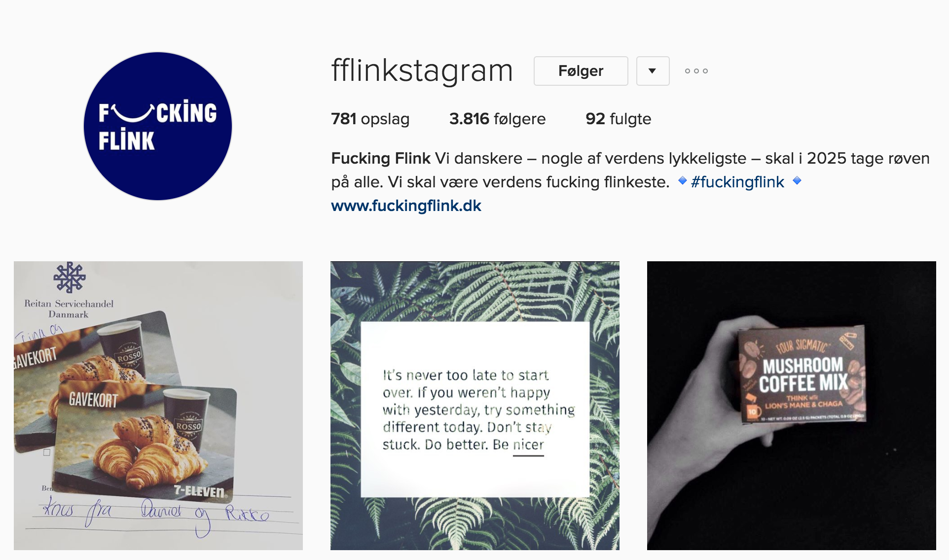The width and height of the screenshot is (949, 560).
Task: Open the three-dot options menu
Action: [x=696, y=71]
